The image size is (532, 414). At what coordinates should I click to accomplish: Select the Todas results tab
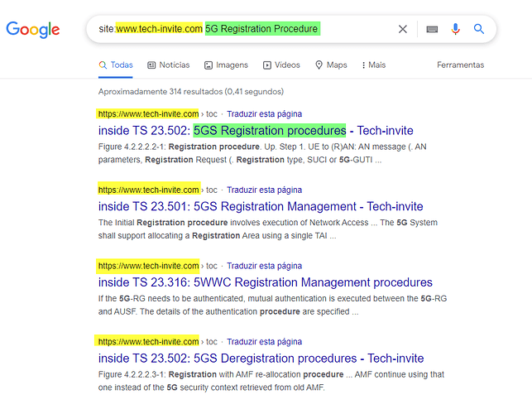[116, 65]
